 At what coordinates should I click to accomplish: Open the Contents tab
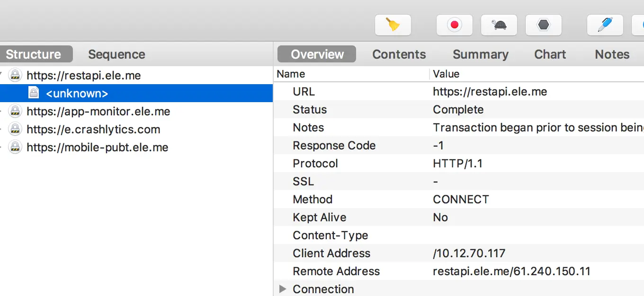coord(399,54)
